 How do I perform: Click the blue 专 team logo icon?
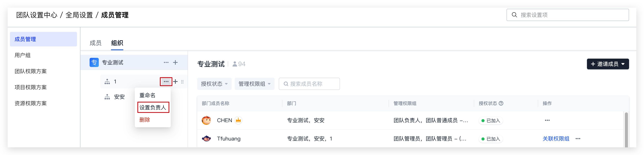point(94,63)
